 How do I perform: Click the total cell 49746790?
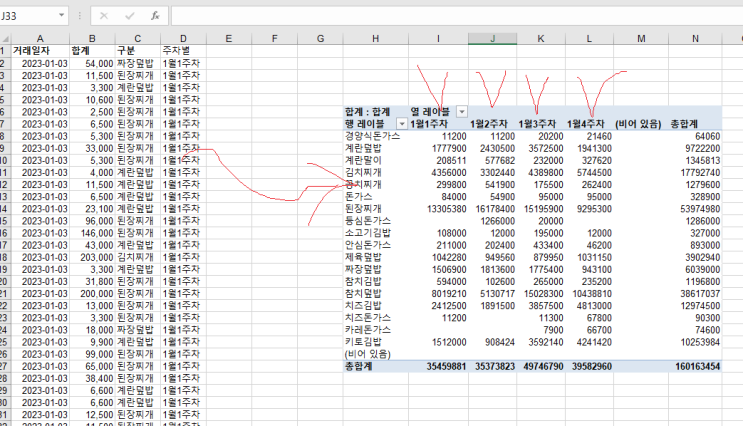coord(543,366)
